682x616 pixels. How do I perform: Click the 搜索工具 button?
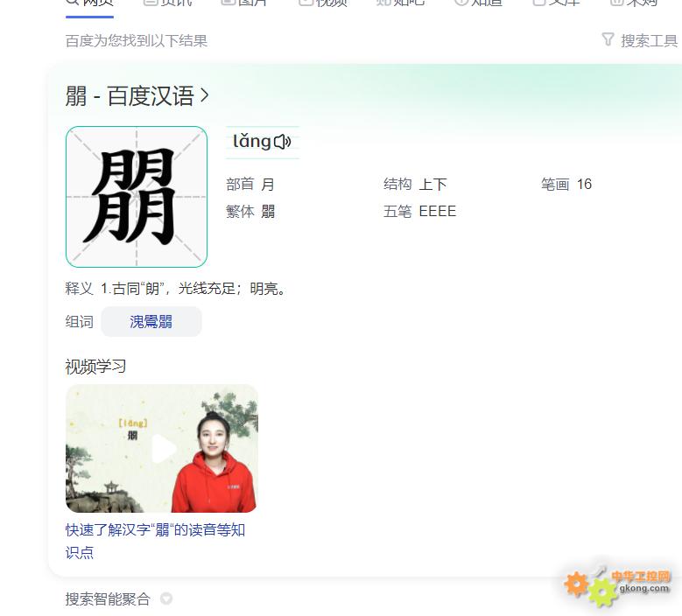pyautogui.click(x=640, y=40)
